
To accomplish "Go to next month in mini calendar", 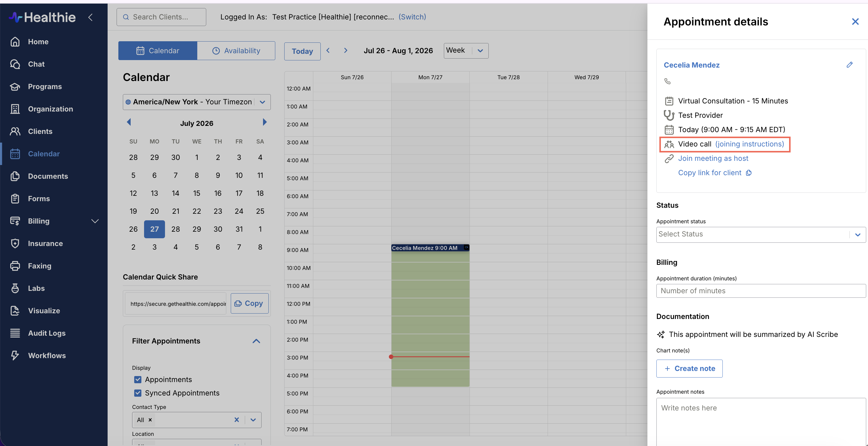I will click(265, 122).
